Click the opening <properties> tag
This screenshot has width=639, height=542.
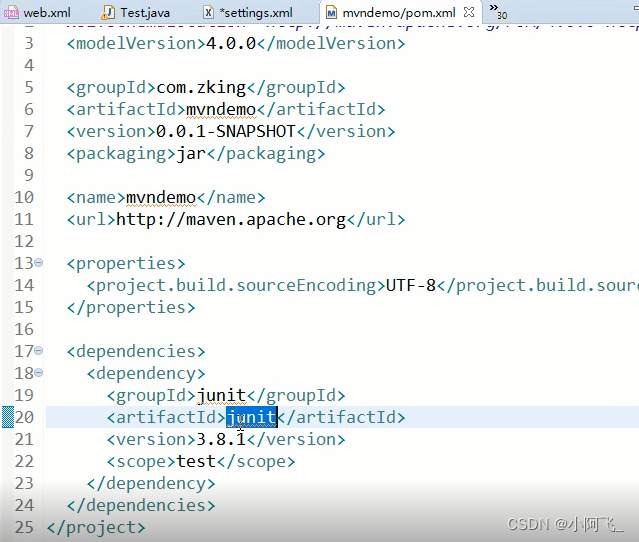point(126,264)
